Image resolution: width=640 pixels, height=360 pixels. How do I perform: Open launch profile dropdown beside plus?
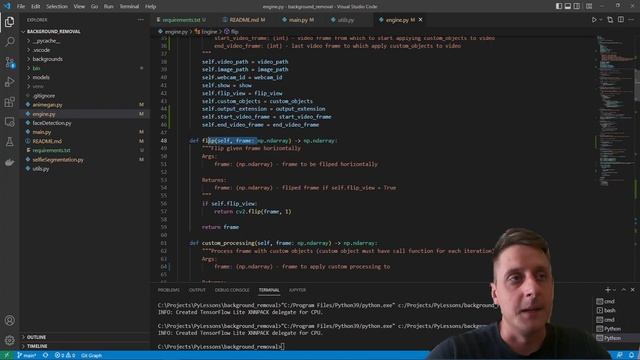[614, 289]
